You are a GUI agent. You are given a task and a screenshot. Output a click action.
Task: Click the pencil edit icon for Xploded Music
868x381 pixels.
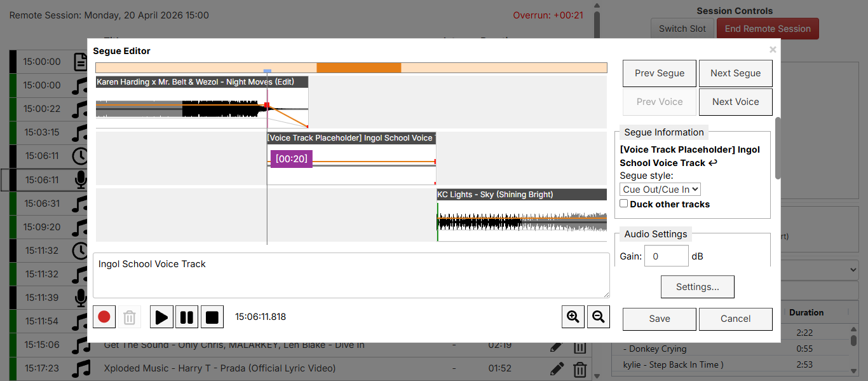[x=557, y=368]
